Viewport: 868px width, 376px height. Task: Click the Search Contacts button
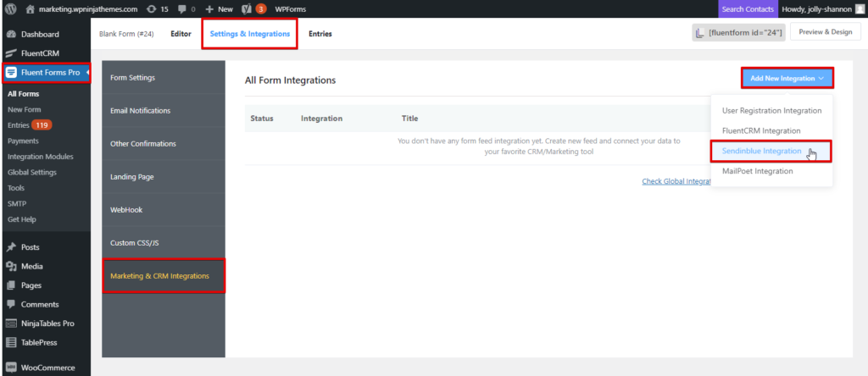tap(748, 8)
